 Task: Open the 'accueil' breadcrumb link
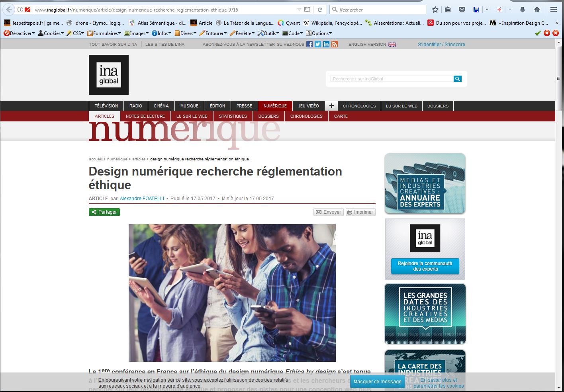pos(96,159)
